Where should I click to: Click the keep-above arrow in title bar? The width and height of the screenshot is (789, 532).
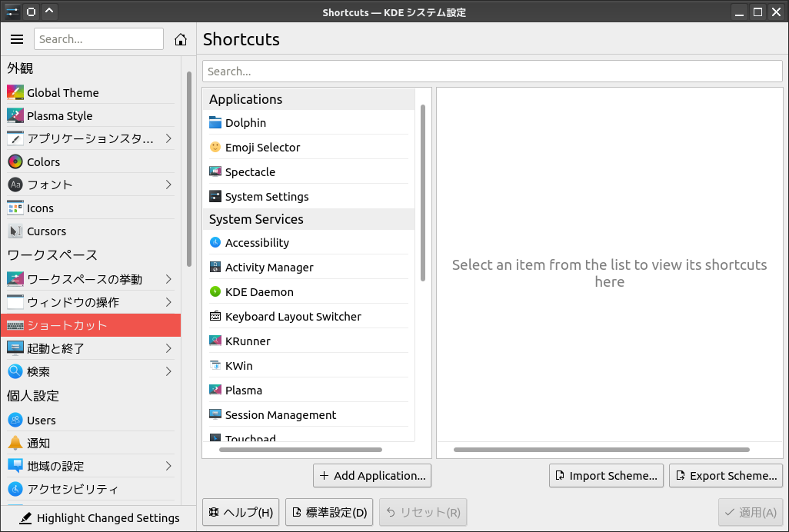49,12
